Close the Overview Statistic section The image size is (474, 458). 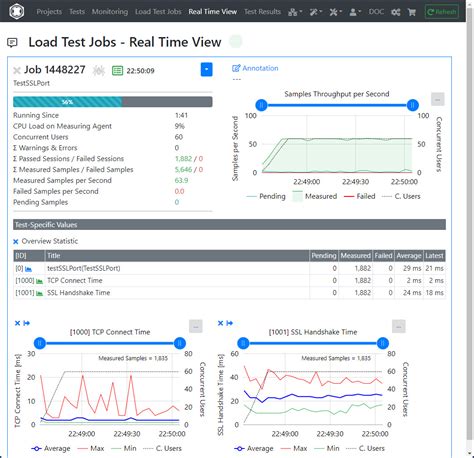point(16,241)
